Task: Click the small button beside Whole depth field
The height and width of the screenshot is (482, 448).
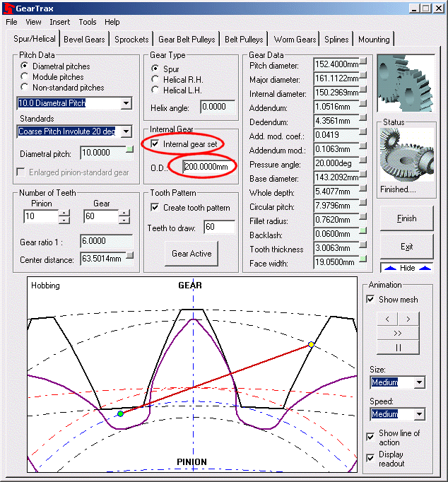Action: (363, 189)
